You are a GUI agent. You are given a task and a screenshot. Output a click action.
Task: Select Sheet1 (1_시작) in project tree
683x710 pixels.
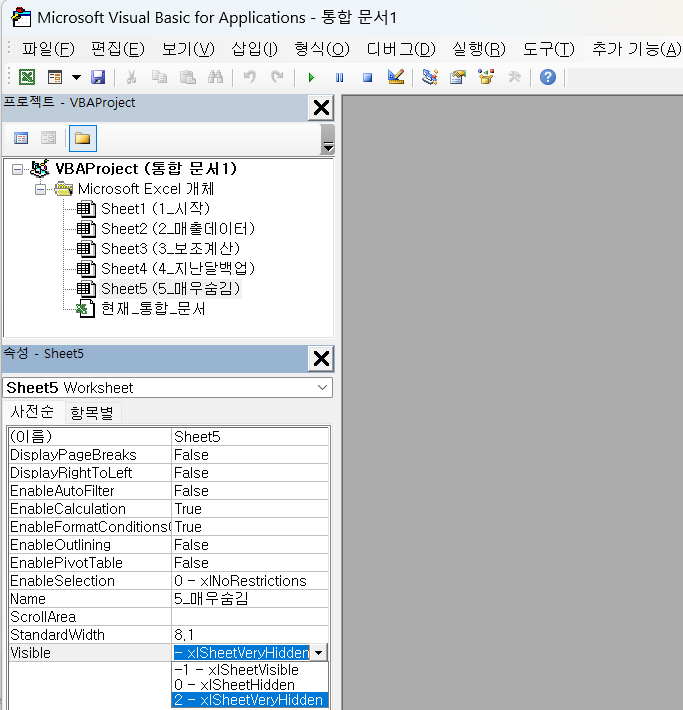155,209
